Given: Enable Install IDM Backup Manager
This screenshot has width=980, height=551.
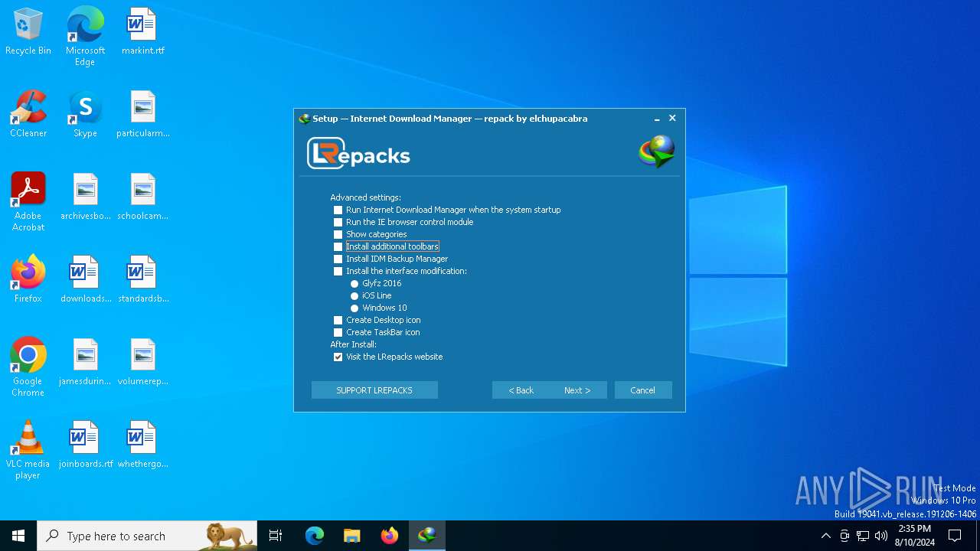Looking at the screenshot, I should (338, 259).
